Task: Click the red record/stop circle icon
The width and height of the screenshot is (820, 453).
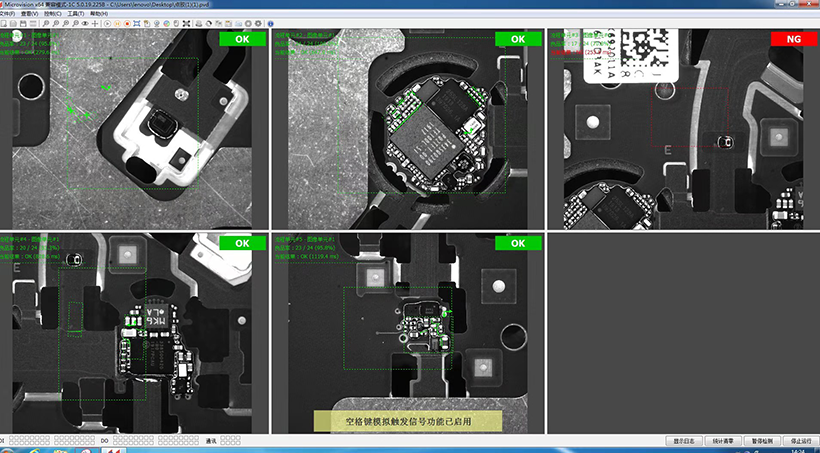Action: click(x=127, y=23)
